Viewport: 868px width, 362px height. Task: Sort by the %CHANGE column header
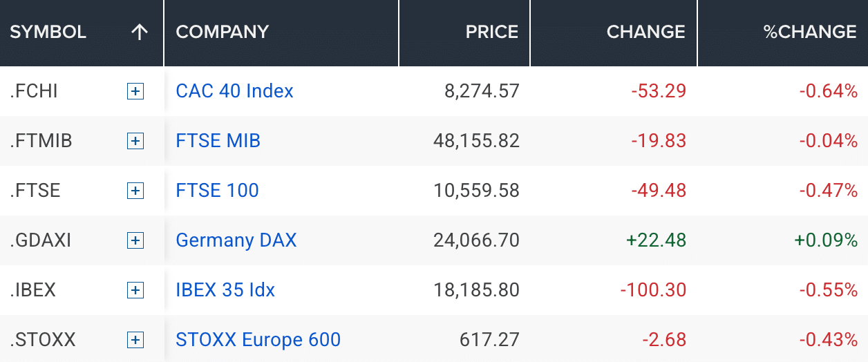coord(809,32)
